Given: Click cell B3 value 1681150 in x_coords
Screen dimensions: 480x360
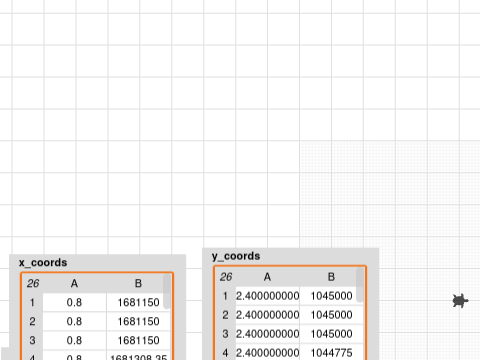Looking at the screenshot, I should (138, 341).
